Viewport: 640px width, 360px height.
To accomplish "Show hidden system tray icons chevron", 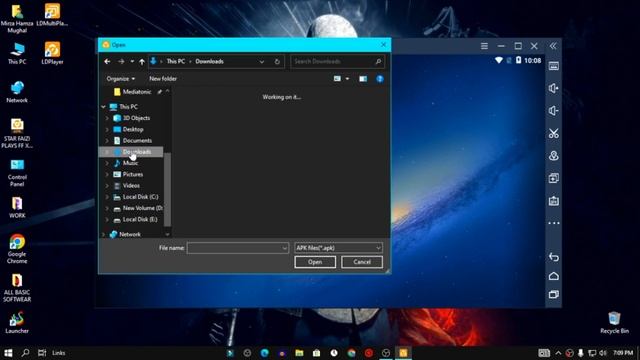I will [x=558, y=353].
